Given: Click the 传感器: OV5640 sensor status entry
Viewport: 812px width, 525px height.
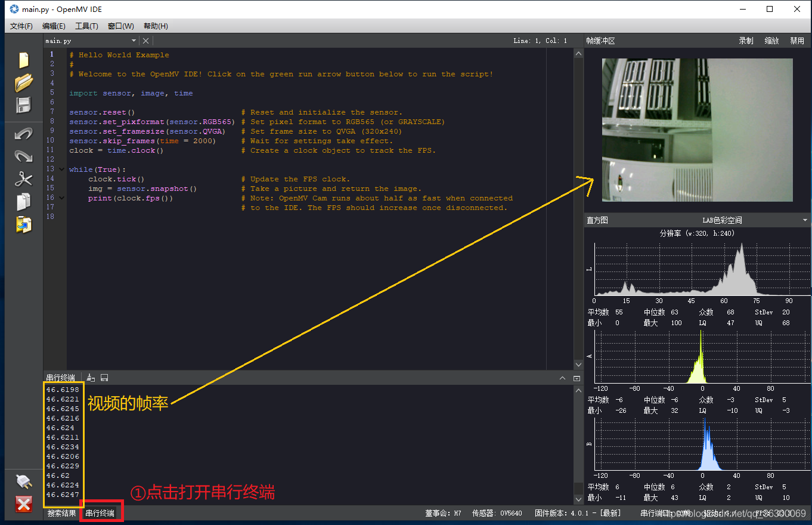Looking at the screenshot, I should point(497,513).
